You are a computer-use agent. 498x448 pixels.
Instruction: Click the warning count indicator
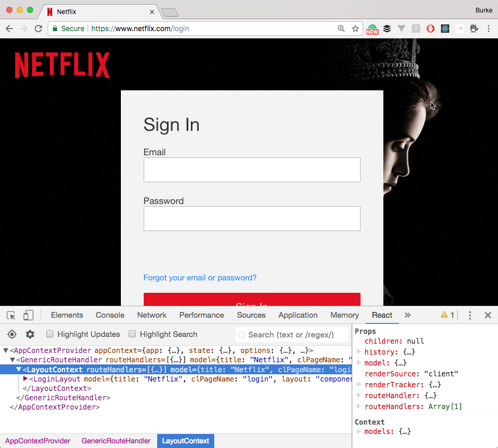[x=448, y=315]
